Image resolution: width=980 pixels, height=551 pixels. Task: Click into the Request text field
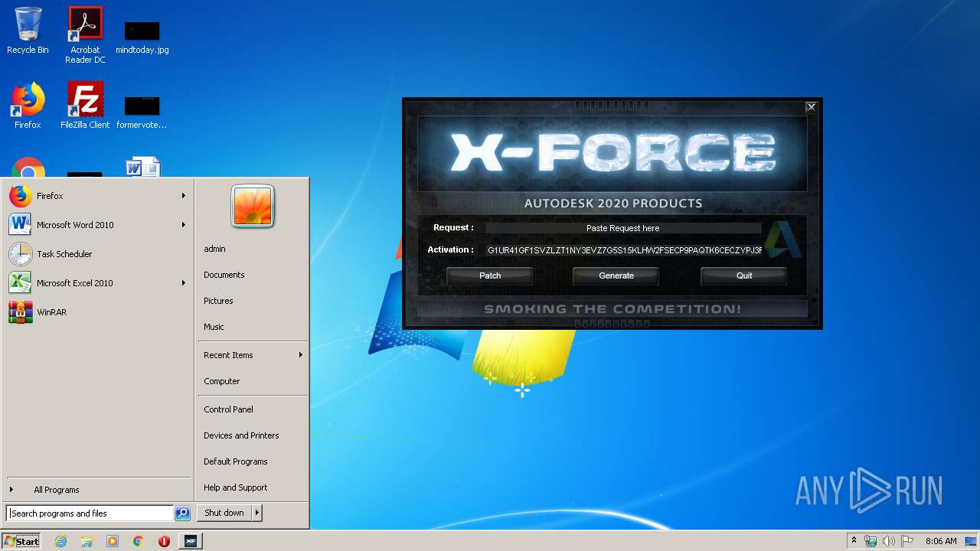coord(623,228)
